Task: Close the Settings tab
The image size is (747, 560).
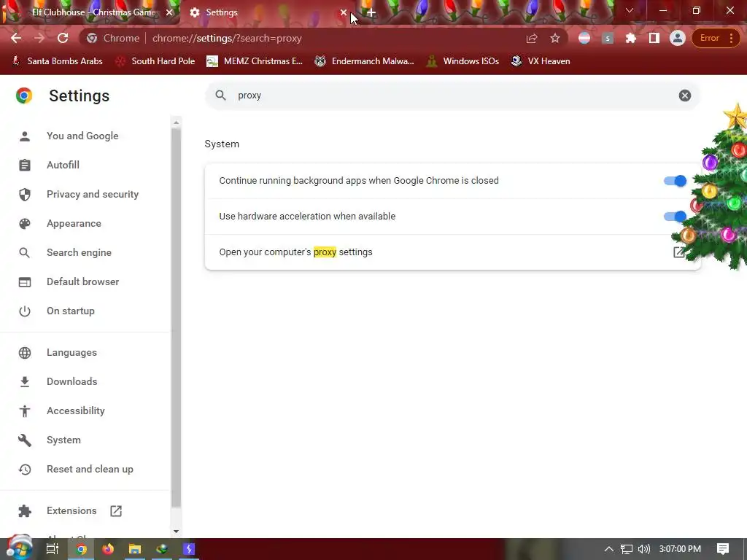Action: pyautogui.click(x=344, y=12)
